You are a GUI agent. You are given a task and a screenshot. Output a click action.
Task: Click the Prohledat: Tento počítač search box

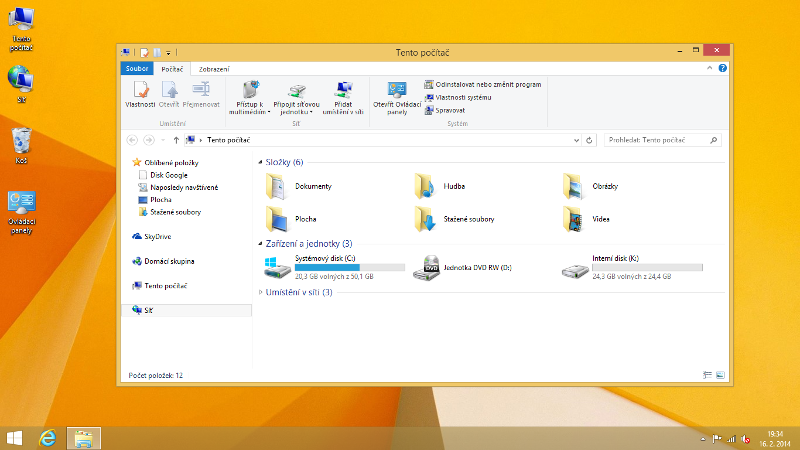click(658, 140)
